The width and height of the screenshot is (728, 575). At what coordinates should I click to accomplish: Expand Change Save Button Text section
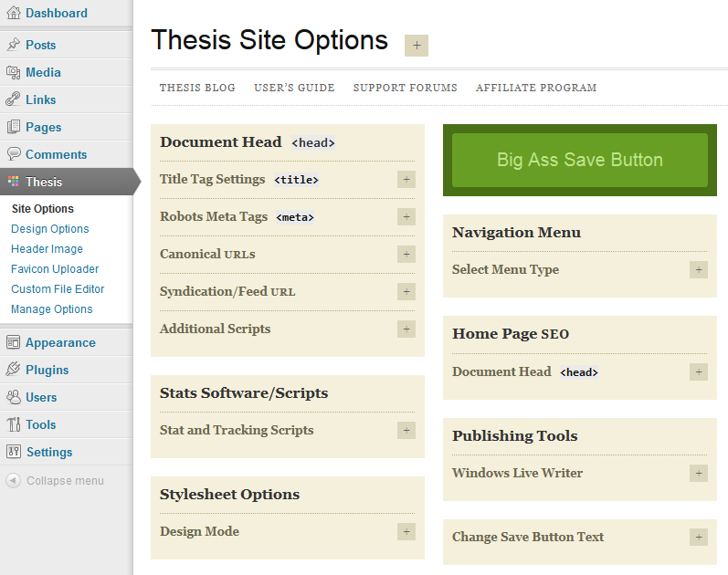click(699, 538)
